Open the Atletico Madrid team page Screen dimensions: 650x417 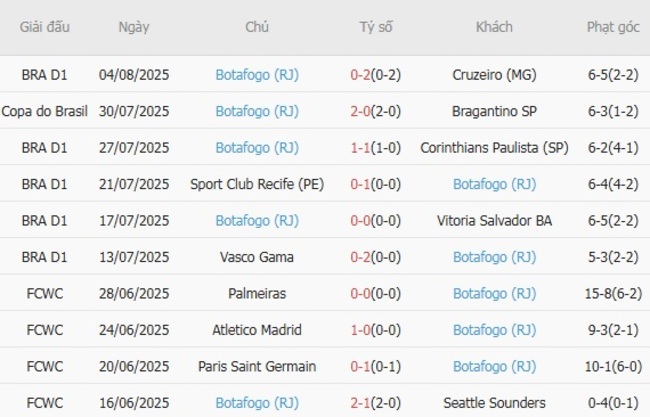tap(257, 330)
